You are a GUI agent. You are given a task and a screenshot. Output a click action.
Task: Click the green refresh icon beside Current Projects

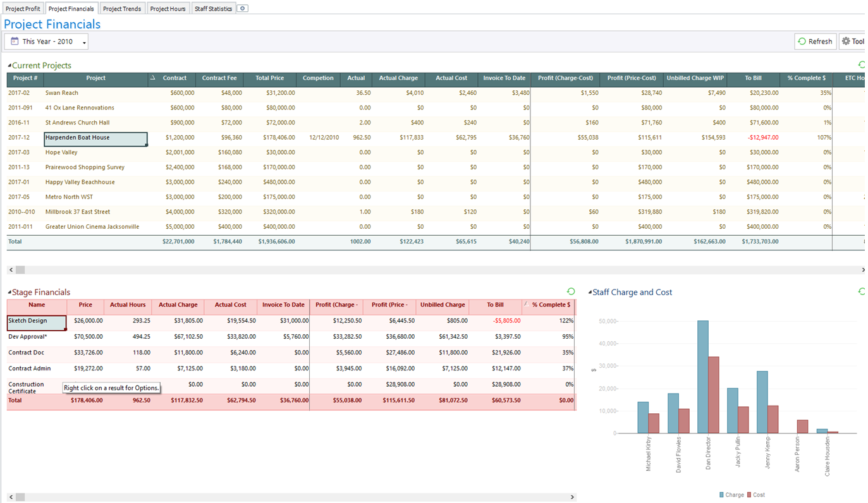point(860,64)
